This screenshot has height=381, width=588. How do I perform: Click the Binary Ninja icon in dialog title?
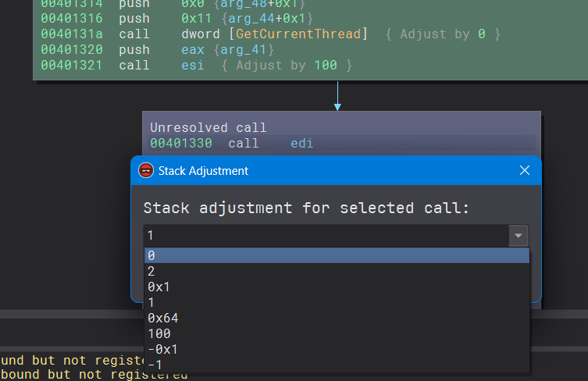[145, 170]
